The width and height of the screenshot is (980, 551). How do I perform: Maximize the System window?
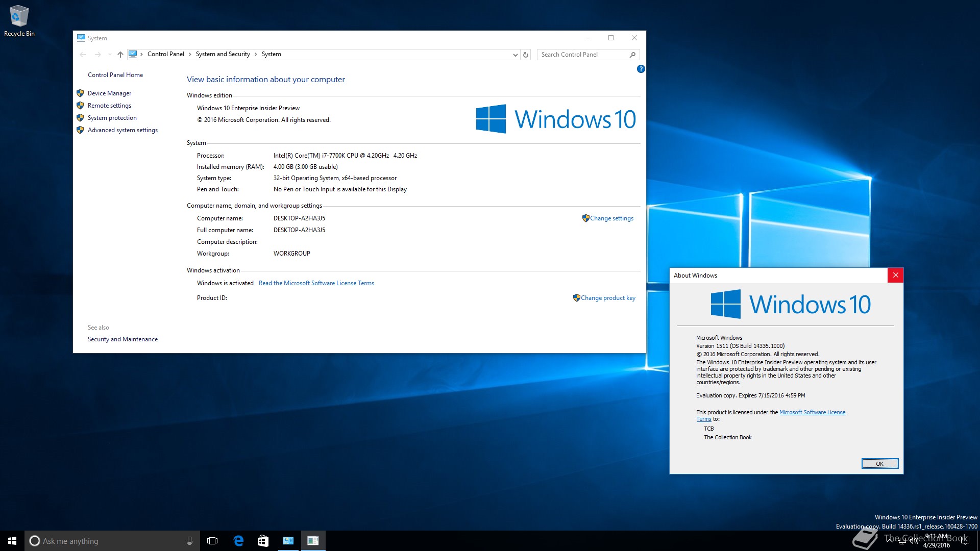click(x=611, y=38)
